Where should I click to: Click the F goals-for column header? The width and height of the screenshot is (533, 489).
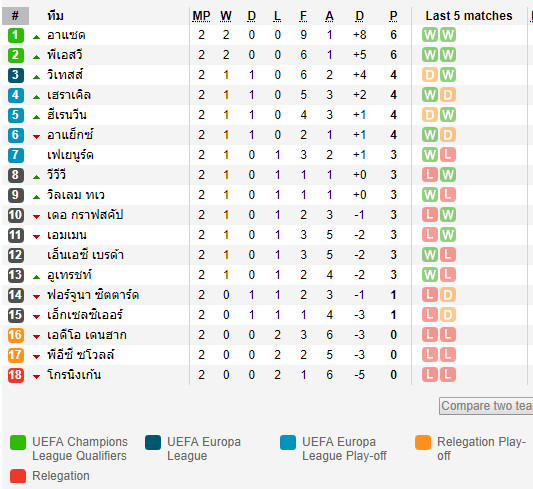(x=303, y=16)
